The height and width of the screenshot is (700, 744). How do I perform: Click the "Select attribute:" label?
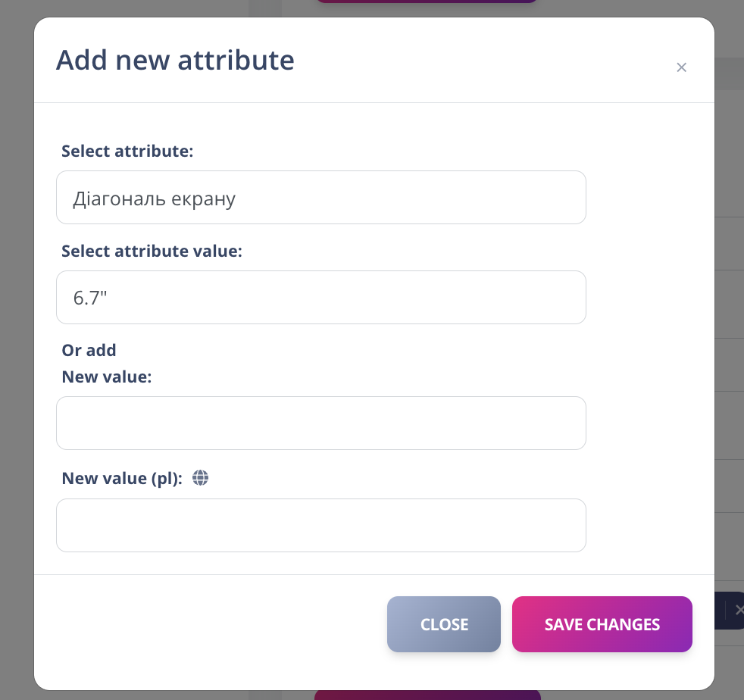click(x=127, y=151)
